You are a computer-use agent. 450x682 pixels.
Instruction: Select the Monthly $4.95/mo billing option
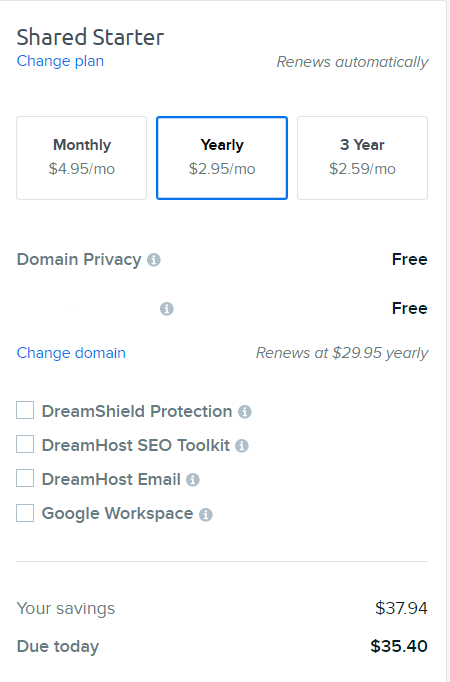click(81, 158)
